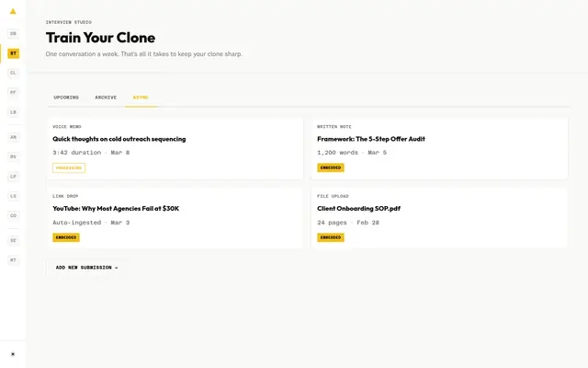Click the 'Interview Studio' breadcrumb label
This screenshot has width=588, height=368.
click(x=69, y=22)
